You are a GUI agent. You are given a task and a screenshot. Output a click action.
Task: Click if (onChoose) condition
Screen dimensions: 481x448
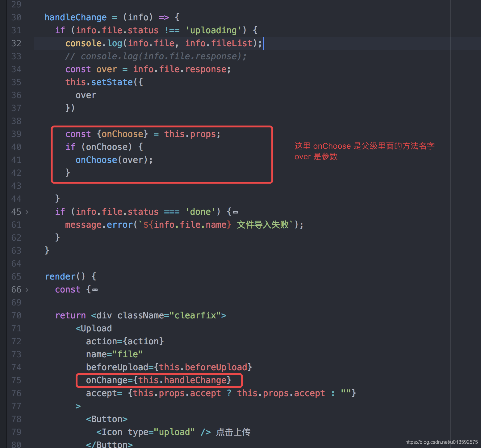click(x=99, y=147)
